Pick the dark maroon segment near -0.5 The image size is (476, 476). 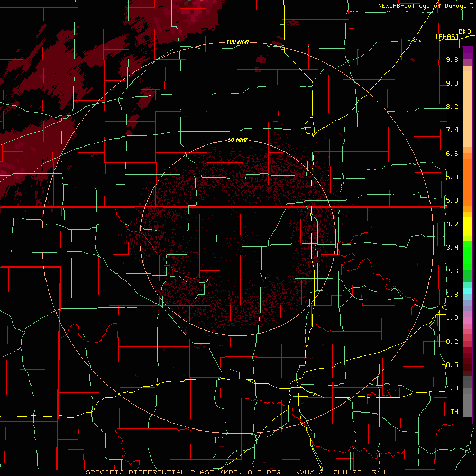pyautogui.click(x=467, y=364)
